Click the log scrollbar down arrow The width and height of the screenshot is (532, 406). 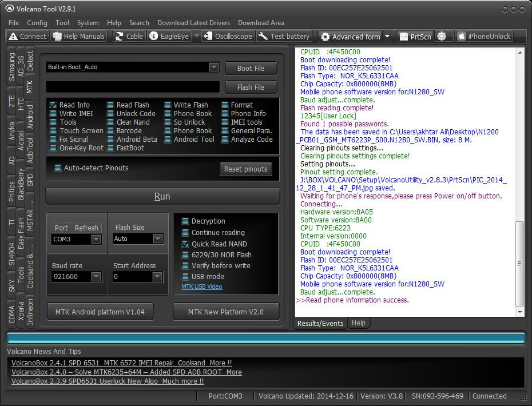(520, 312)
